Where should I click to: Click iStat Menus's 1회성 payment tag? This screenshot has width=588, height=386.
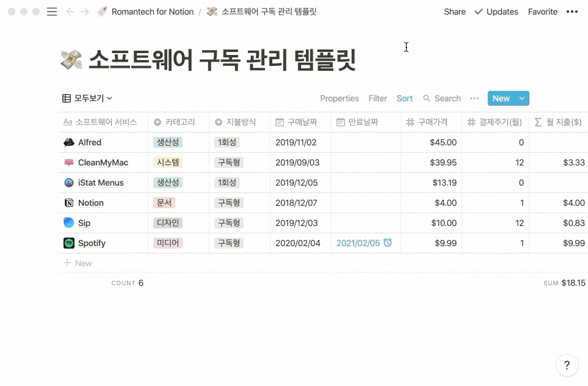click(227, 183)
